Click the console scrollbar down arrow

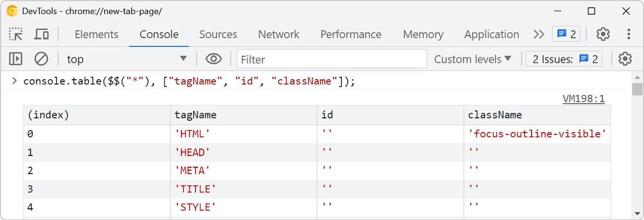coord(637,214)
